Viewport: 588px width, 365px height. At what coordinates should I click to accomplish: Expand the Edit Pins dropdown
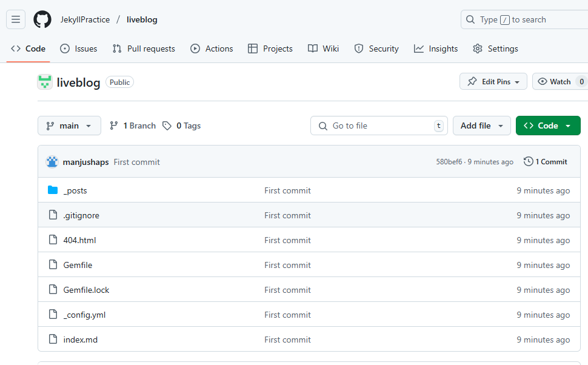point(493,81)
